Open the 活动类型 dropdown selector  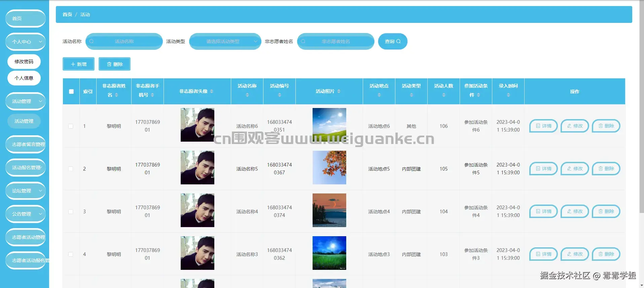(x=225, y=41)
